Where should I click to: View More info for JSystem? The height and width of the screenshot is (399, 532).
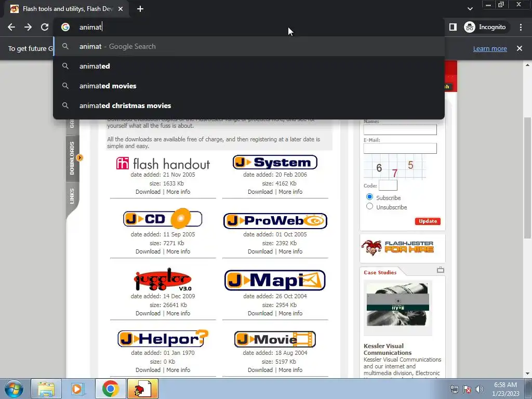[x=290, y=192]
